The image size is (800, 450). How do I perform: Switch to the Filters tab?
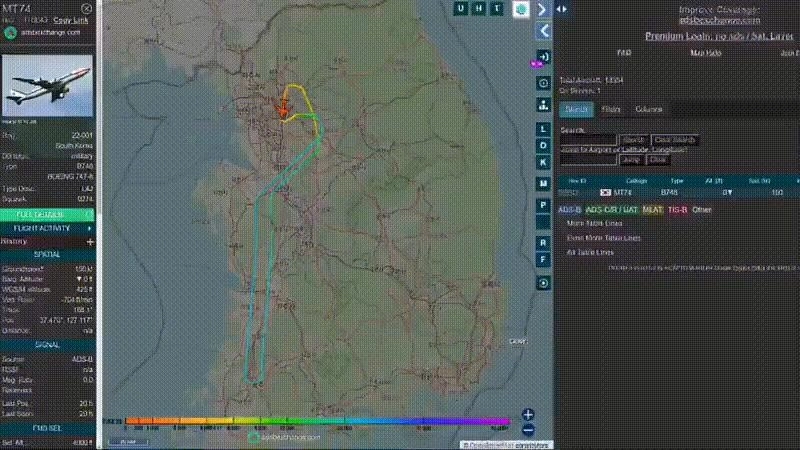611,109
